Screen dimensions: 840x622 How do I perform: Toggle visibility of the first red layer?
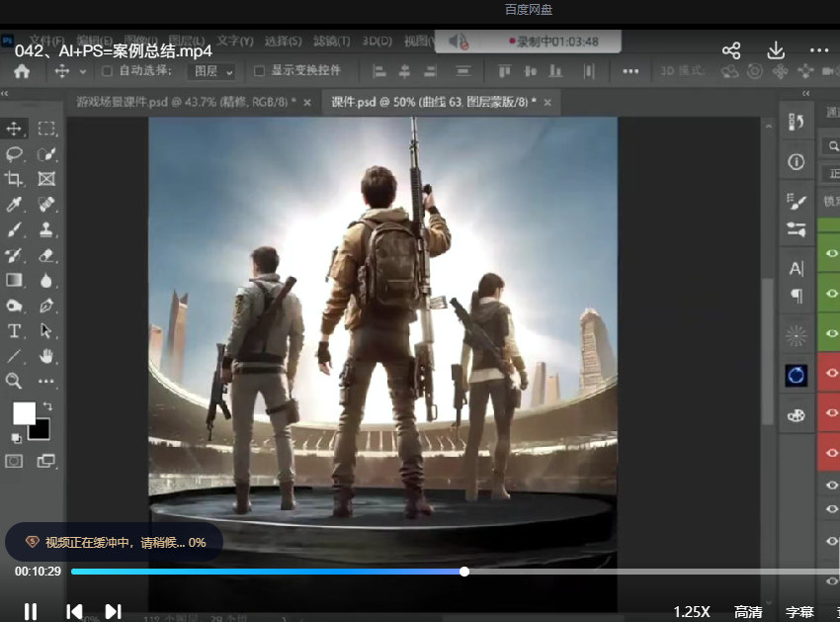(831, 373)
